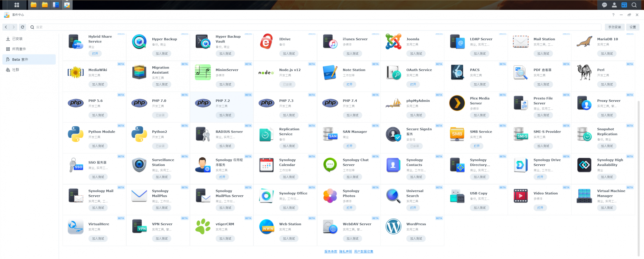This screenshot has height=259, width=644.
Task: Join beta for PHP 7.2
Action: pos(225,115)
